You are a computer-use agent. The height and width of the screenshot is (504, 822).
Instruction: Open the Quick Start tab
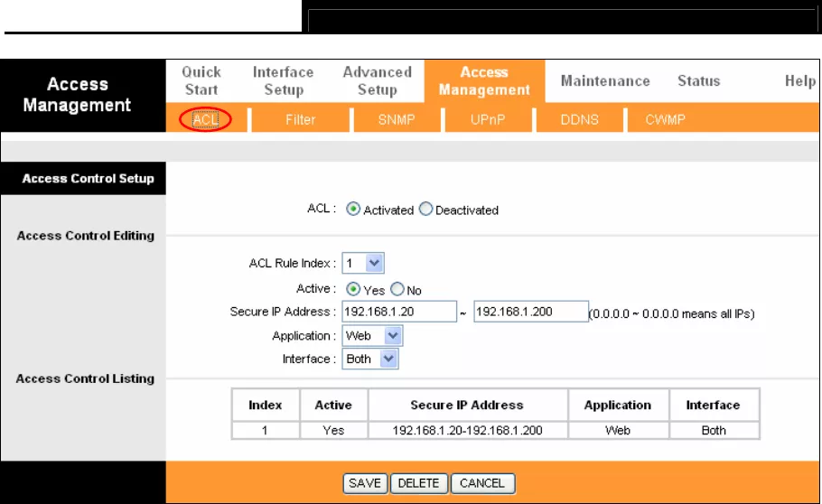click(201, 80)
